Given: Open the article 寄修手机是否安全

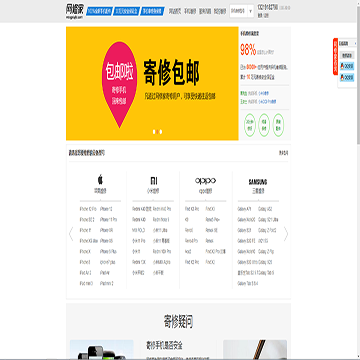Looking at the screenshot, I should (x=164, y=346).
